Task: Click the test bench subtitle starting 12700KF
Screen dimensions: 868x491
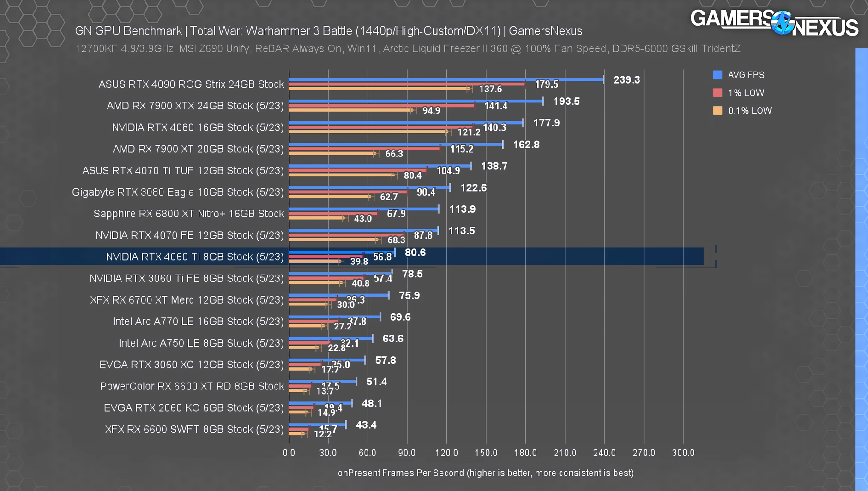Action: (x=408, y=48)
